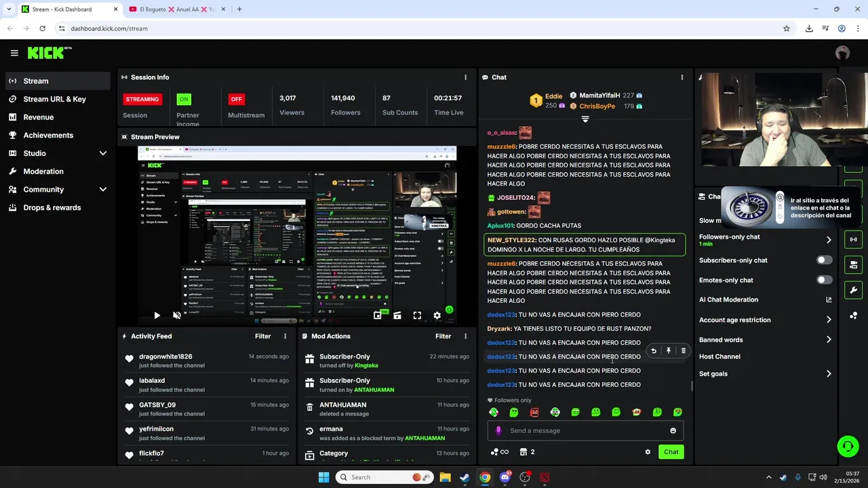Select Stream in the sidebar menu
Screen dimensions: 868x488
pos(58,81)
